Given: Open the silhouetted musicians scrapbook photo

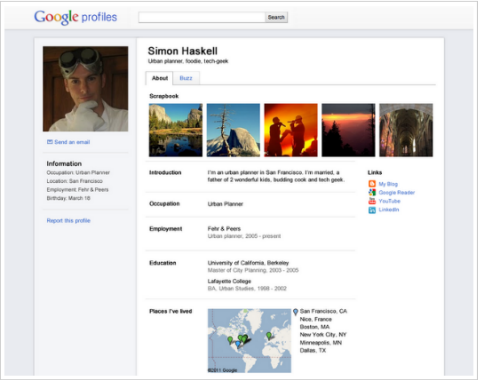Looking at the screenshot, I should (x=291, y=130).
